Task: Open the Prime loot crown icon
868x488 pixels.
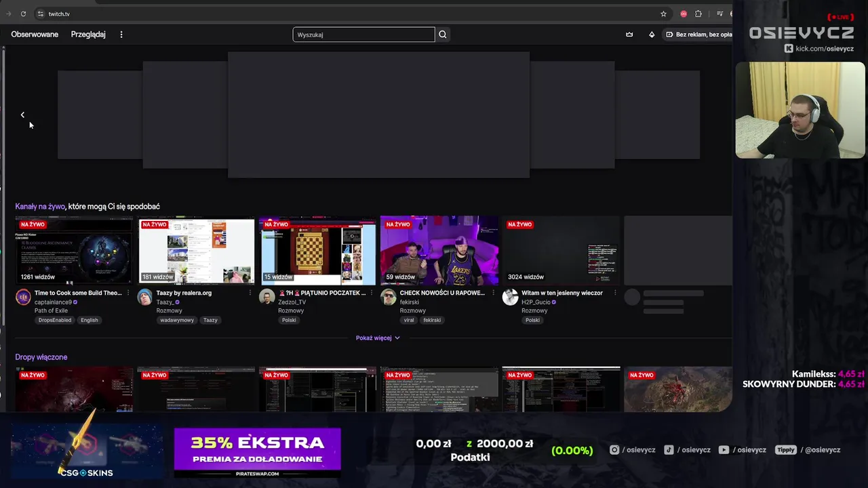Action: tap(629, 35)
